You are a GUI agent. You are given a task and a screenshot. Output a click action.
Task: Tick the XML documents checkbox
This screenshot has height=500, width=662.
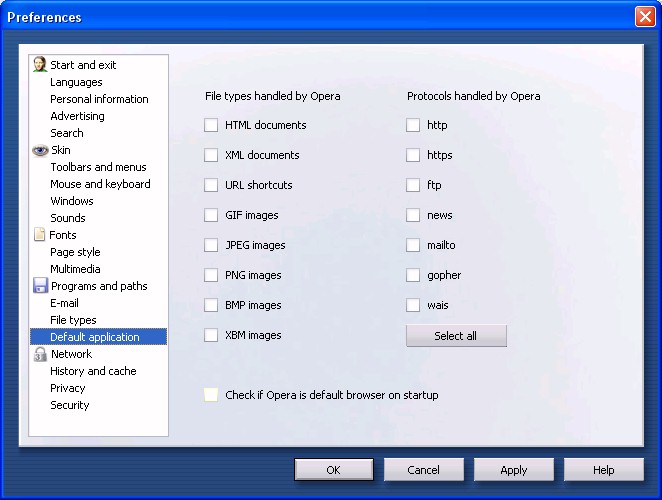point(211,155)
